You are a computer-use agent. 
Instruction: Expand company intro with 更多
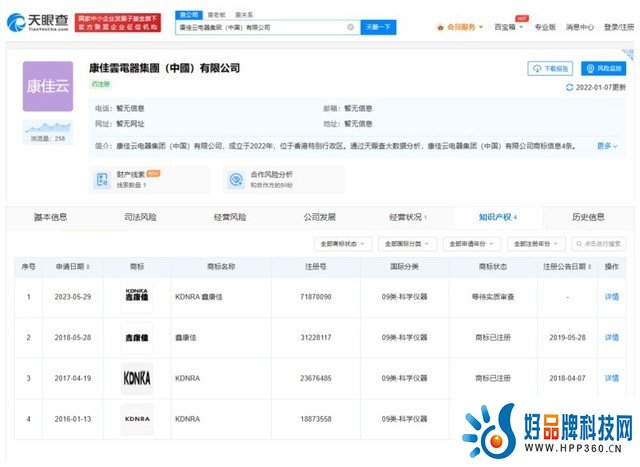tap(607, 146)
